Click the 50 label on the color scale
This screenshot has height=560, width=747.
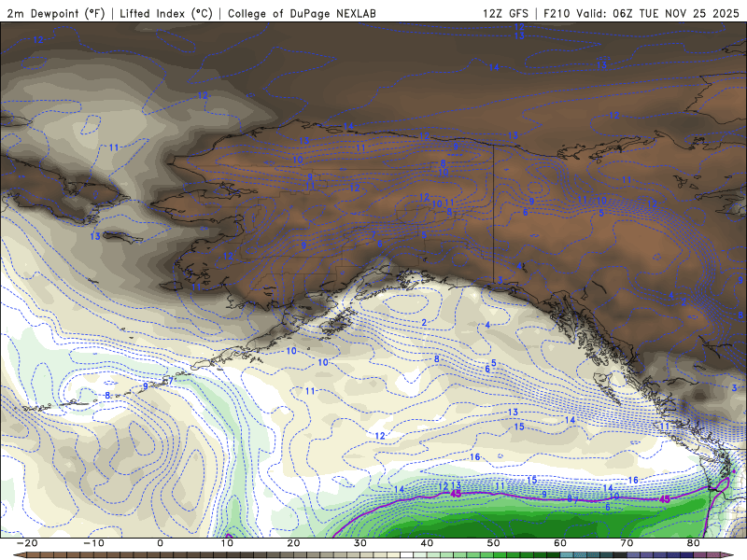(494, 543)
